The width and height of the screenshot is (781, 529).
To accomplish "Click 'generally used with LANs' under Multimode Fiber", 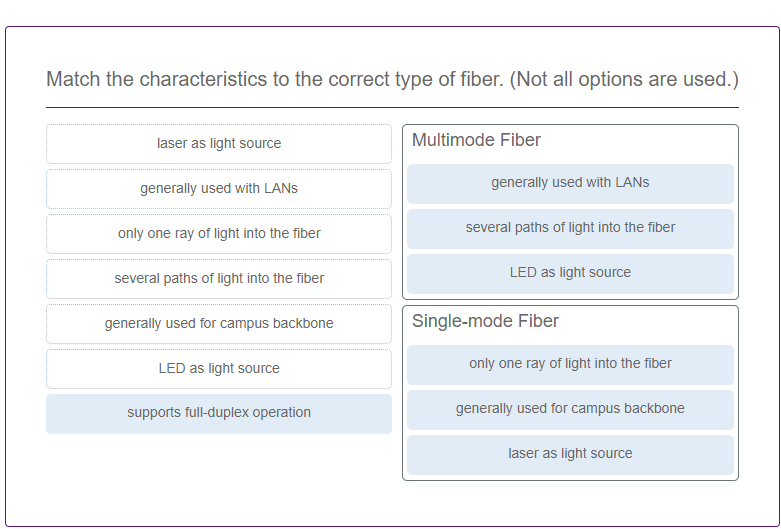I will point(570,183).
